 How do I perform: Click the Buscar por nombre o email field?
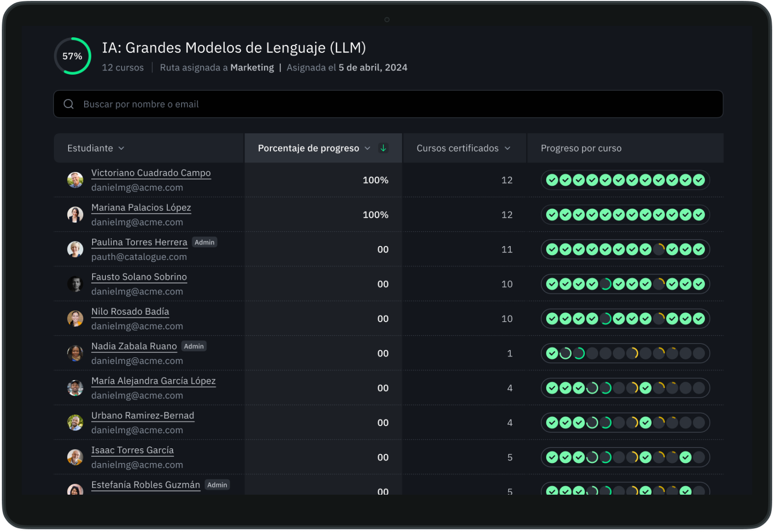click(x=388, y=104)
